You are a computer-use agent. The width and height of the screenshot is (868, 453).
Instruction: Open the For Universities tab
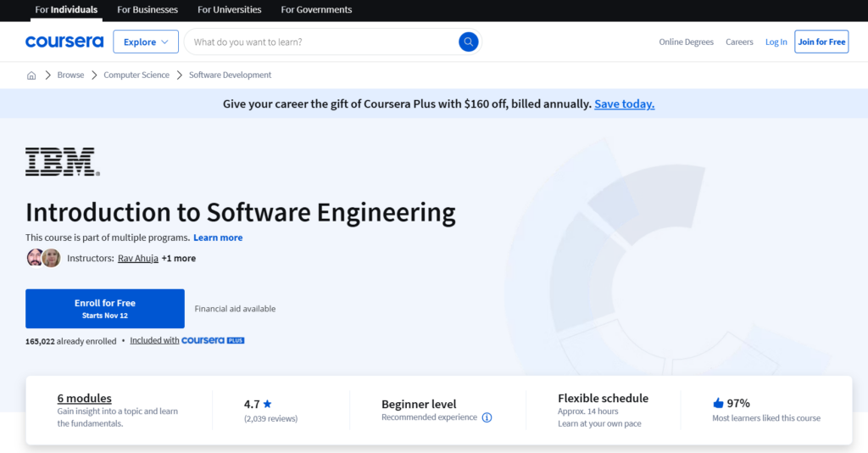click(229, 9)
